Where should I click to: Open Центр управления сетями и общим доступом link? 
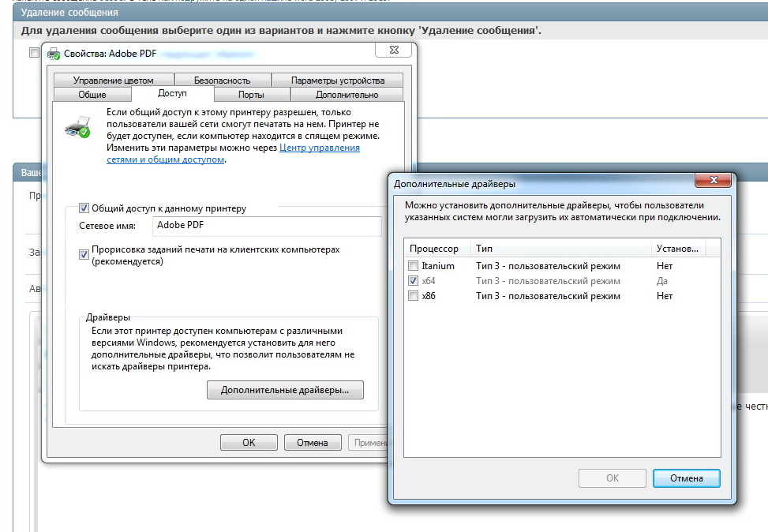(x=233, y=153)
